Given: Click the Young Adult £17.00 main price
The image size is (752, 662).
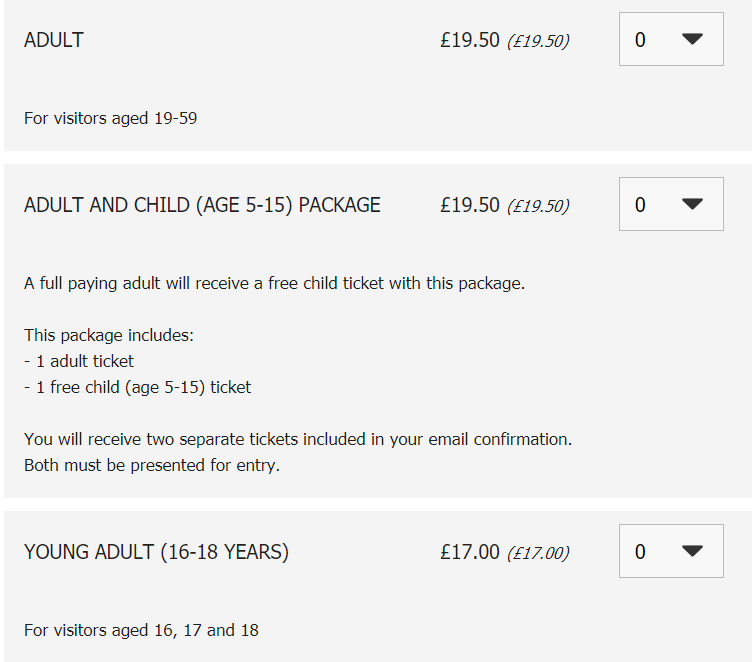Looking at the screenshot, I should pos(469,552).
